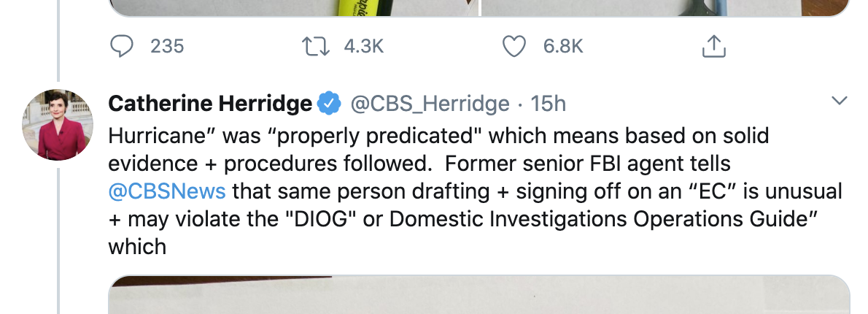Open the 15h timestamp link
Screen dimensions: 868x314
(x=548, y=104)
